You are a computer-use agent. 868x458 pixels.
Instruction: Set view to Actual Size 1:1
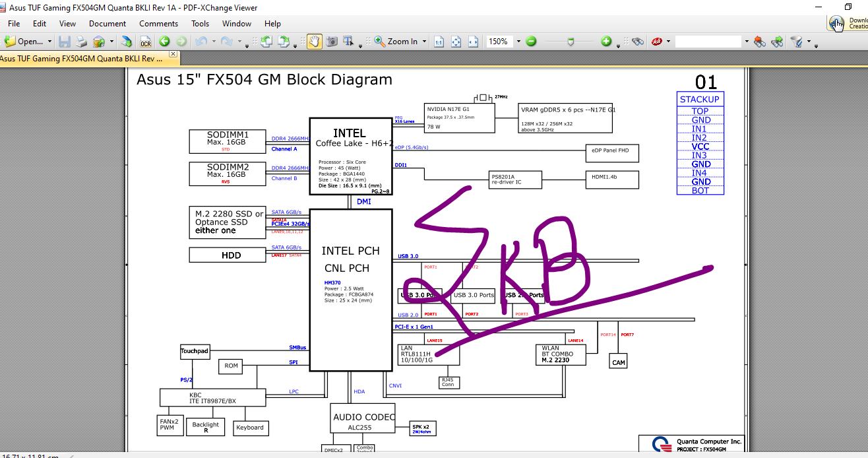(439, 42)
